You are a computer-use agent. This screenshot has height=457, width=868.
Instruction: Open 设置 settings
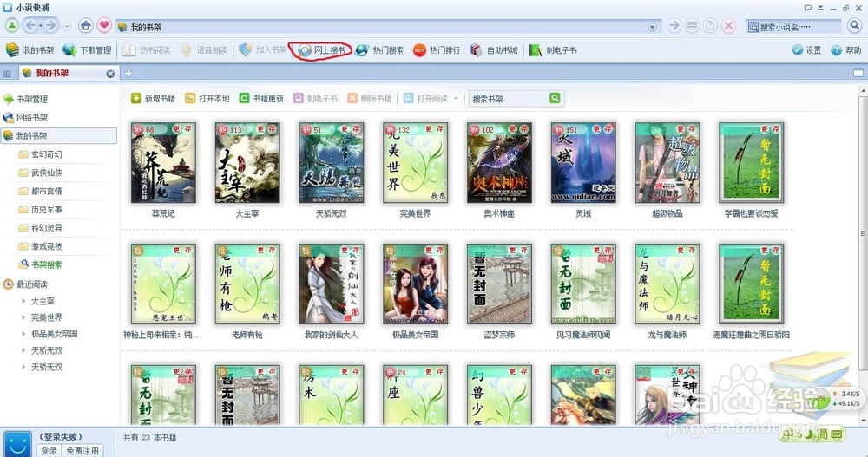(806, 50)
